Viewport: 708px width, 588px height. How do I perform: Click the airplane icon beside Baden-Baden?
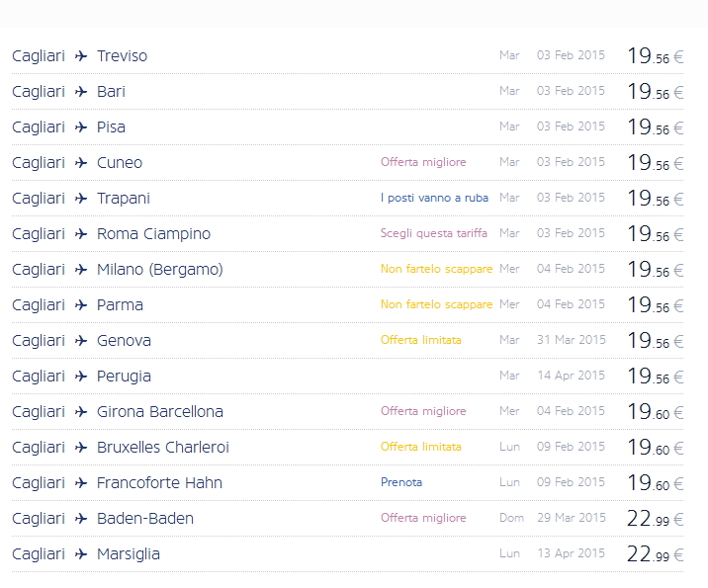point(81,519)
